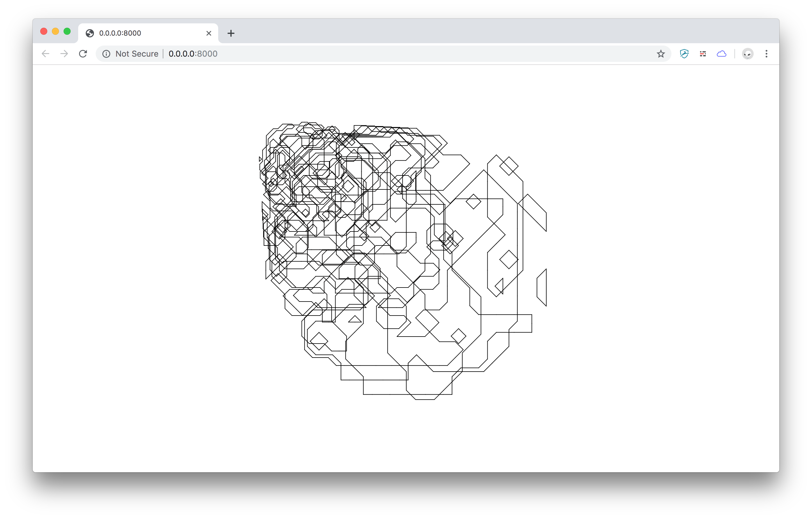Open a new browser tab
Screen dimensions: 812x519
pyautogui.click(x=231, y=33)
